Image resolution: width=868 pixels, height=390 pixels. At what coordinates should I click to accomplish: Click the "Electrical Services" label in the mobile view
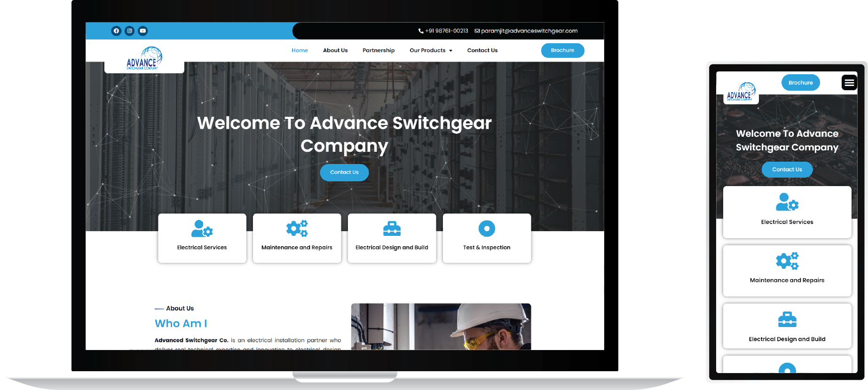[x=787, y=222]
